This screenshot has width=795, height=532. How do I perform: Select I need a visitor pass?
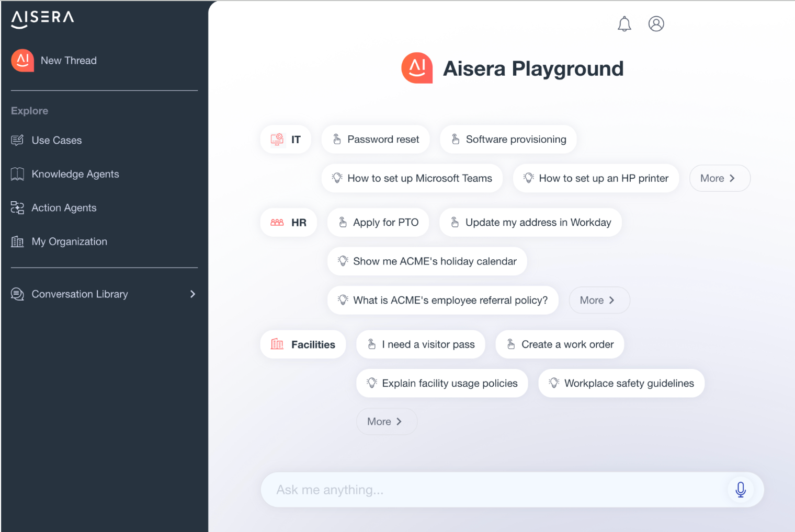coord(421,344)
